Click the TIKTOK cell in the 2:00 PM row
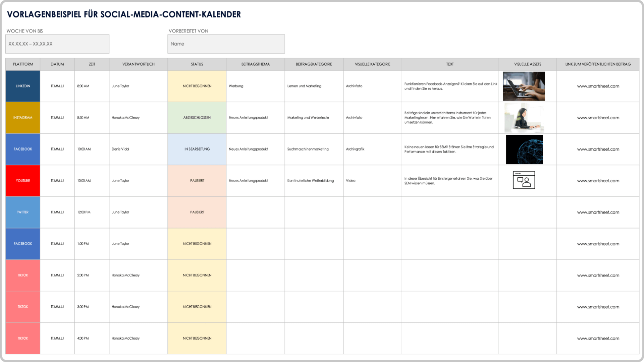 23,275
